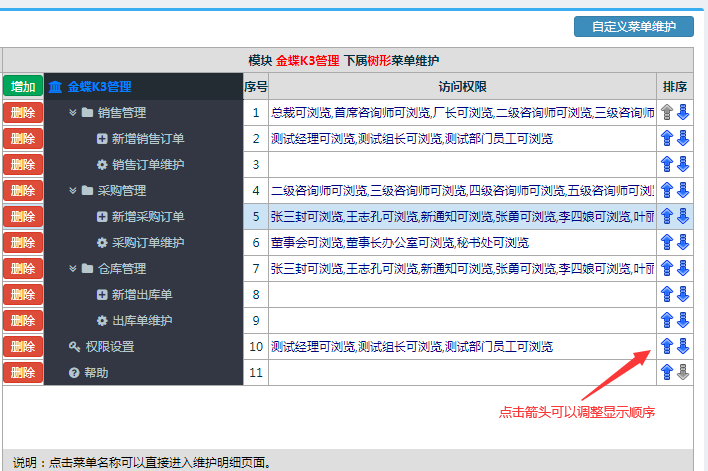Move row 8 down with arrow

[x=683, y=294]
